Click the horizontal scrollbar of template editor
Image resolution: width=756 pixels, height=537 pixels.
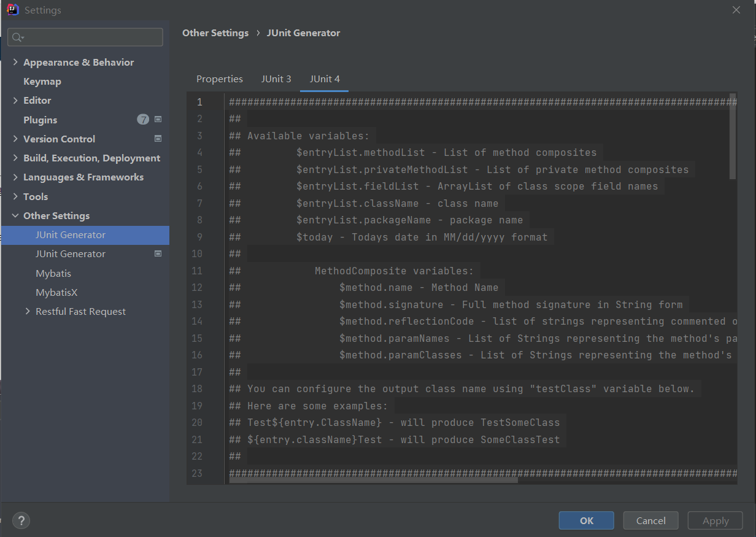tap(373, 481)
